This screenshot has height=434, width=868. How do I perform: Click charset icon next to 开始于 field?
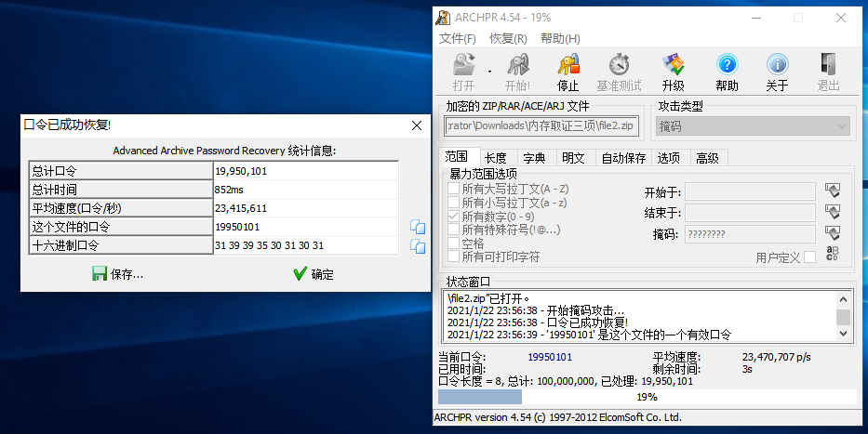tap(832, 191)
